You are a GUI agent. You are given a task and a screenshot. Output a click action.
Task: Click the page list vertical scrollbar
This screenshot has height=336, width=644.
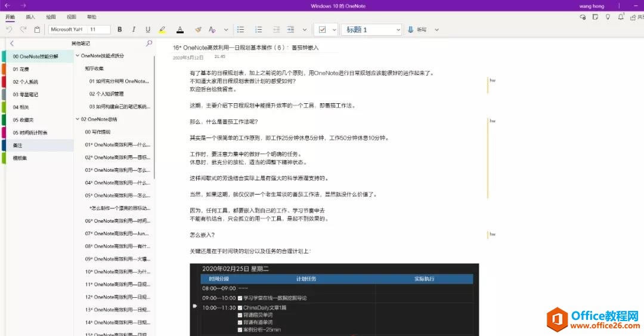pos(154,117)
